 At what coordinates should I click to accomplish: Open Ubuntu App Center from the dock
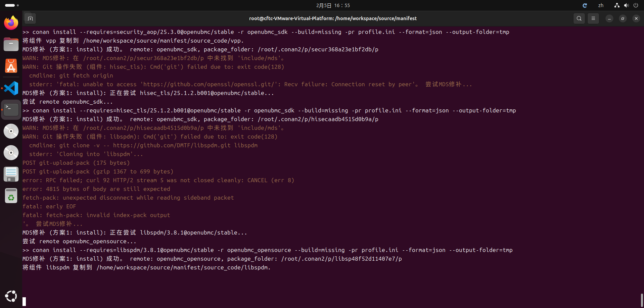(x=11, y=66)
